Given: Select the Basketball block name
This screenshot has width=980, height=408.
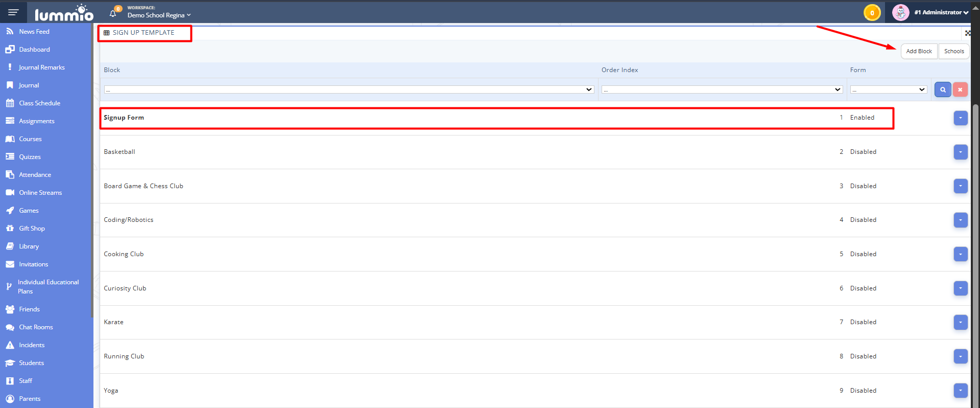Looking at the screenshot, I should pos(119,152).
